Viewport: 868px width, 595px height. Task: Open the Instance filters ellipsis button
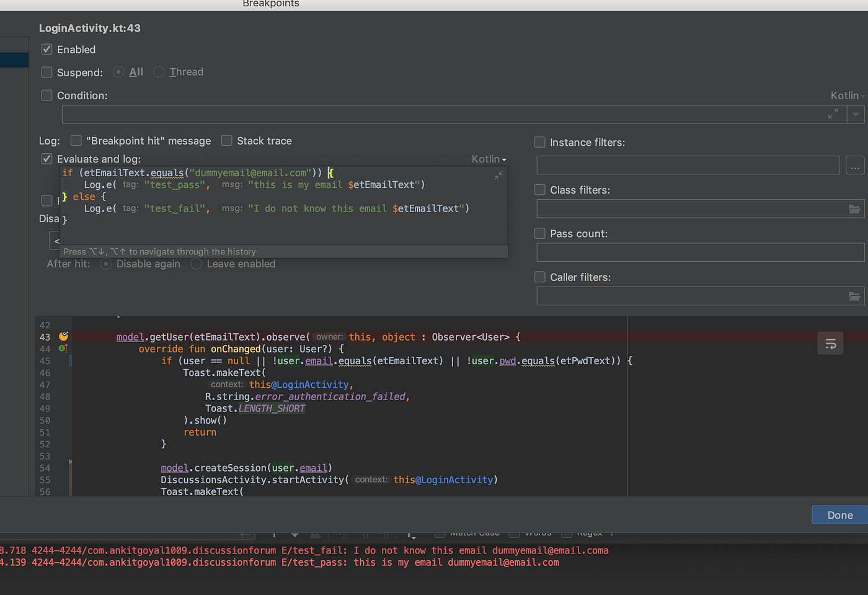coord(855,165)
